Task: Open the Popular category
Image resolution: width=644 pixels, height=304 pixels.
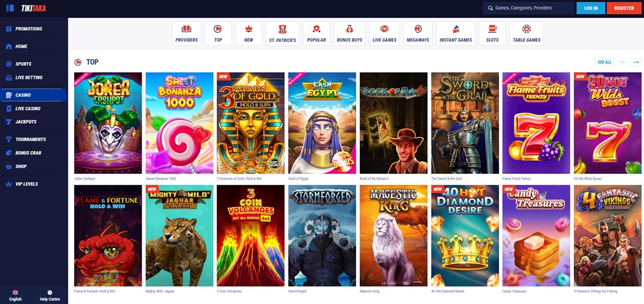Action: click(x=316, y=33)
